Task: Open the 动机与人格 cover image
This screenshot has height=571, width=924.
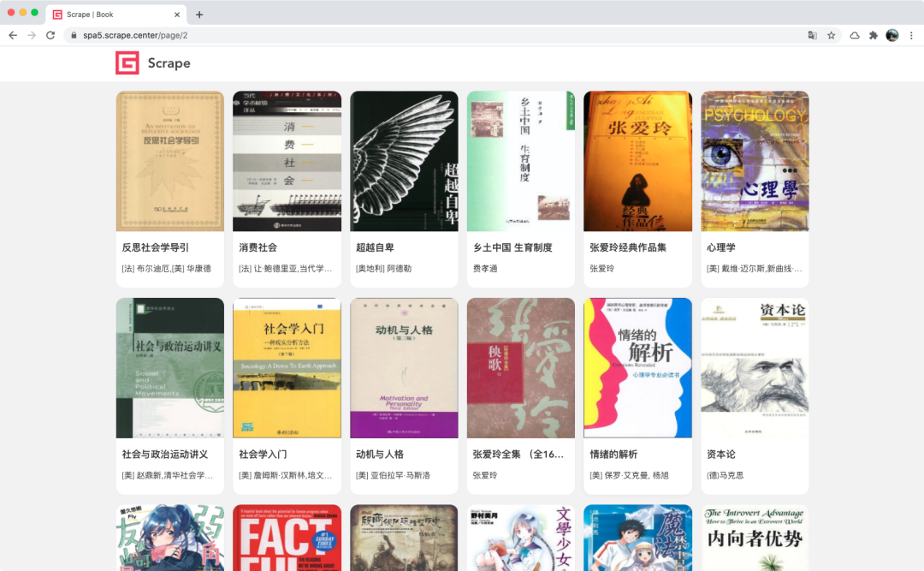Action: pyautogui.click(x=404, y=368)
